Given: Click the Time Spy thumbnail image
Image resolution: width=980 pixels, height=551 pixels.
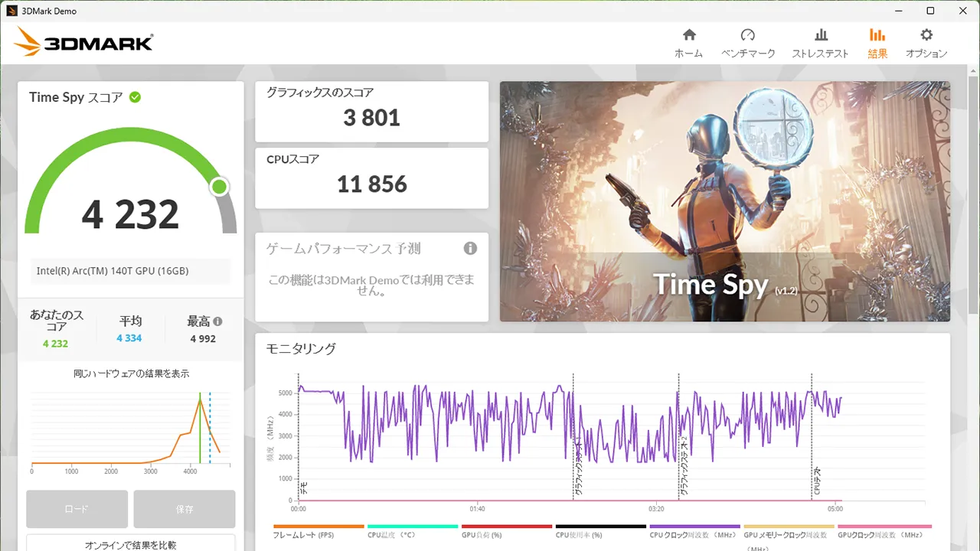Looking at the screenshot, I should pyautogui.click(x=725, y=201).
